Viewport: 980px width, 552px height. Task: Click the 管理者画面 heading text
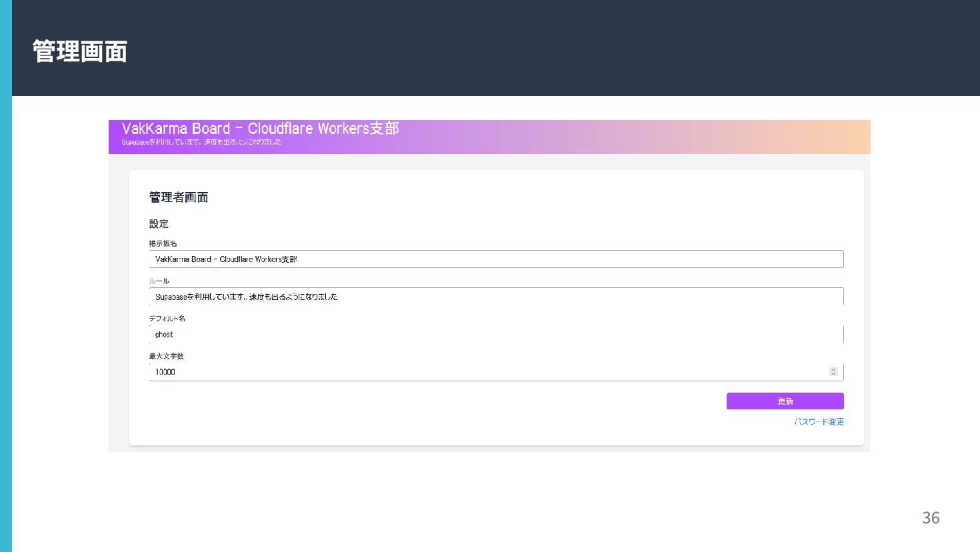pyautogui.click(x=179, y=197)
